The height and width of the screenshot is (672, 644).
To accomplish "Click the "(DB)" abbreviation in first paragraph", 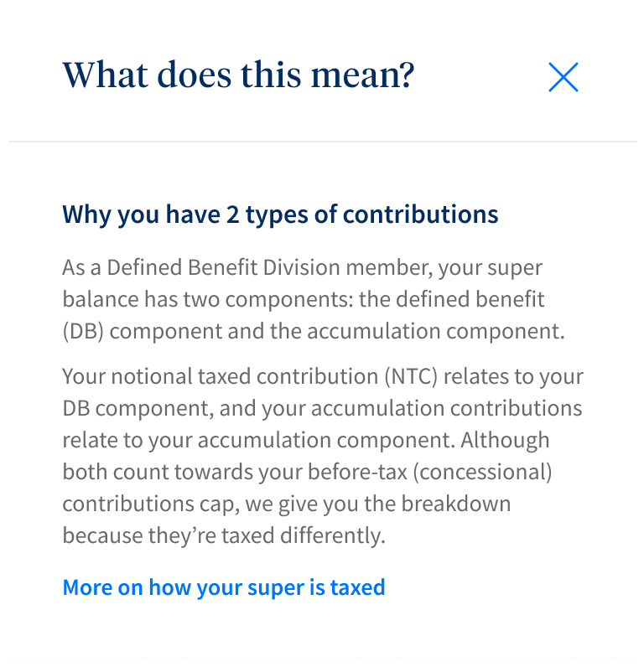I will coord(83,331).
